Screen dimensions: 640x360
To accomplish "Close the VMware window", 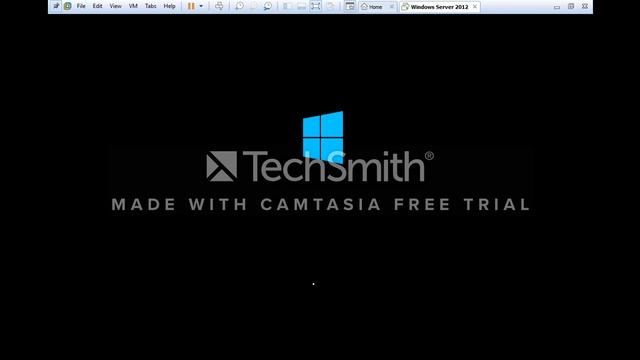I will pyautogui.click(x=585, y=7).
